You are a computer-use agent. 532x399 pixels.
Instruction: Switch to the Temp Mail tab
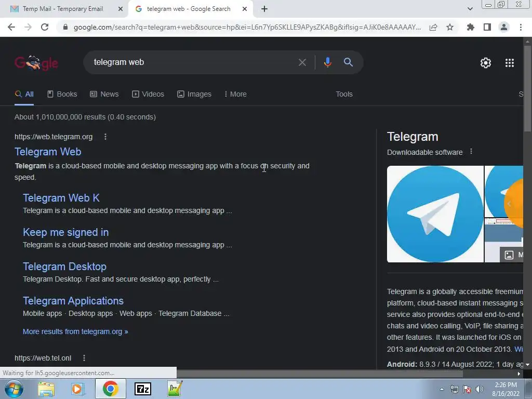(63, 9)
